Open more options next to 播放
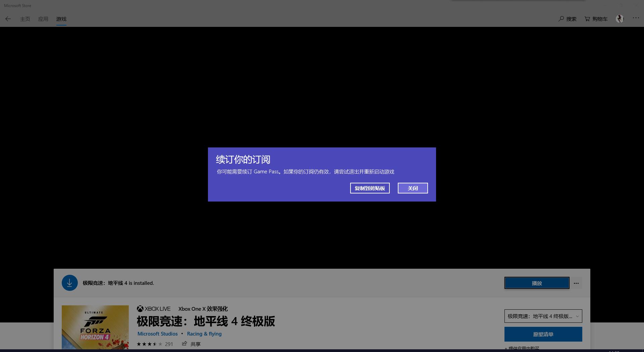Image resolution: width=644 pixels, height=352 pixels. coord(576,283)
